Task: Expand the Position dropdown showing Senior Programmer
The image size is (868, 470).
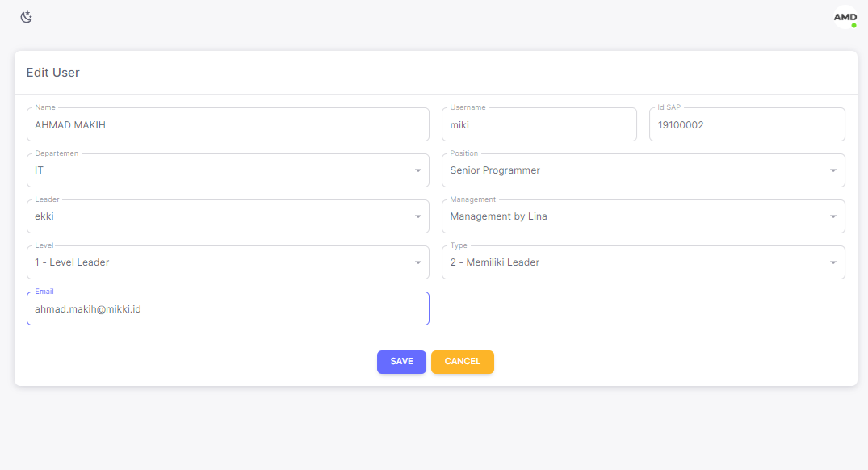Action: pyautogui.click(x=634, y=170)
